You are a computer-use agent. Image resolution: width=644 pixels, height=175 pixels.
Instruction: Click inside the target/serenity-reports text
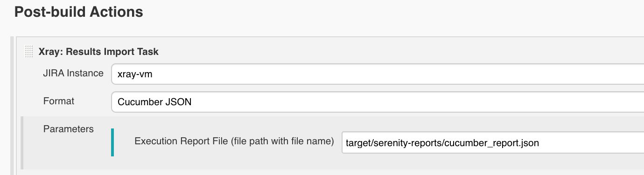(x=394, y=143)
